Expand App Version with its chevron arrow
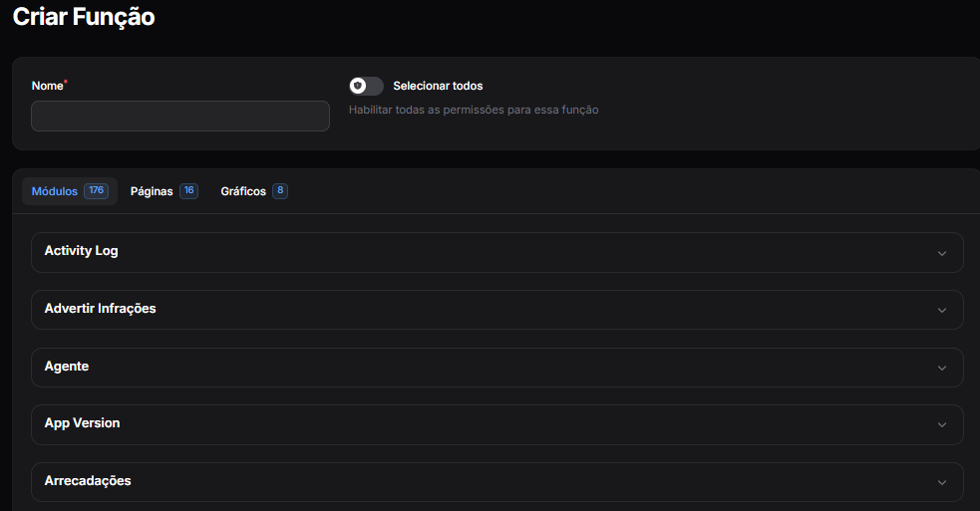980x511 pixels. (x=941, y=425)
